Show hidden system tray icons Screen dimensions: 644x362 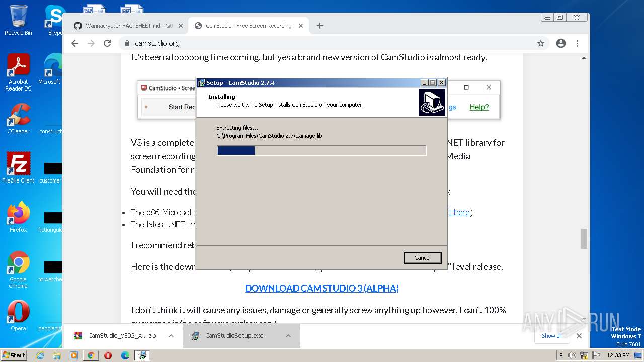click(x=561, y=355)
